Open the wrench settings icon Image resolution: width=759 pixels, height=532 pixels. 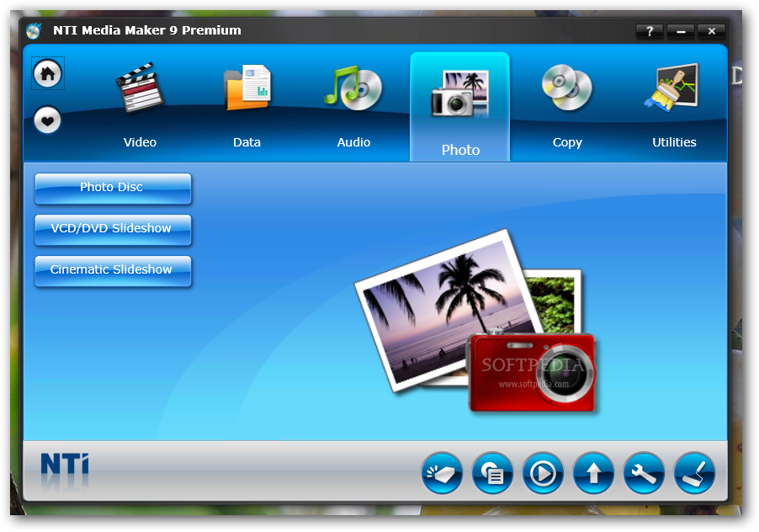pos(644,473)
